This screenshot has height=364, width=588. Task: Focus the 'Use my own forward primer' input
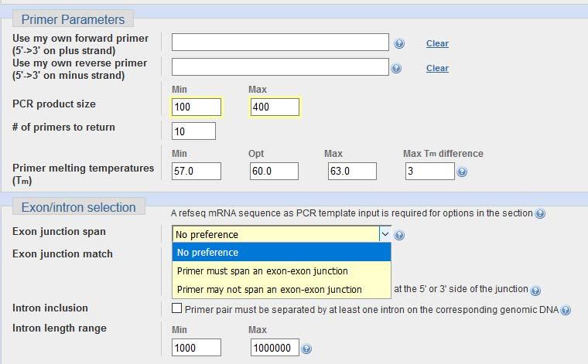click(280, 43)
